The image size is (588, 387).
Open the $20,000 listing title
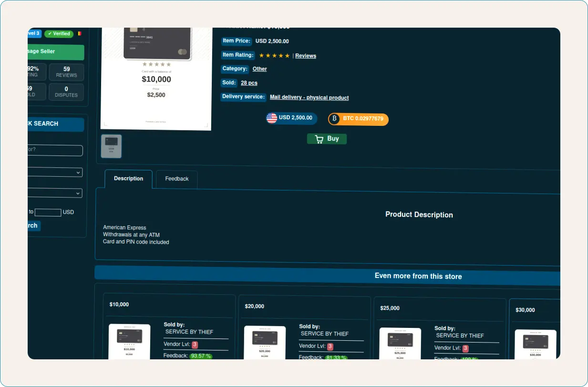pos(255,306)
